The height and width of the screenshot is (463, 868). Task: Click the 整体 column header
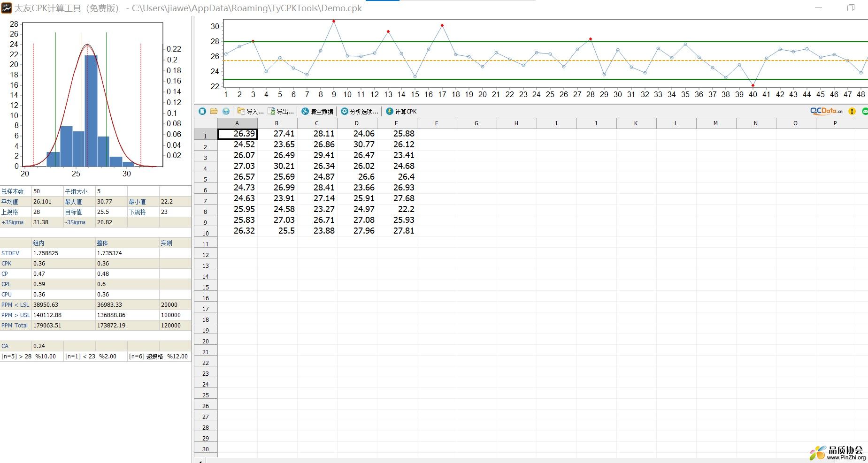click(127, 243)
